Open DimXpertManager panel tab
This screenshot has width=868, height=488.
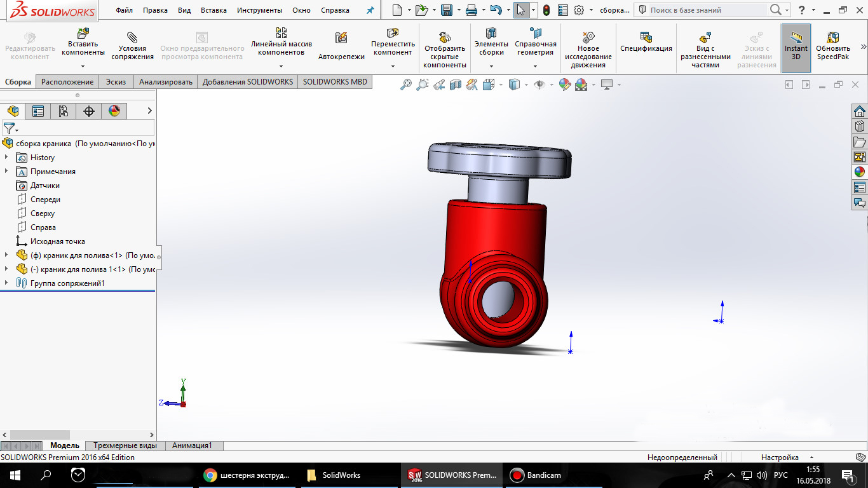click(89, 111)
